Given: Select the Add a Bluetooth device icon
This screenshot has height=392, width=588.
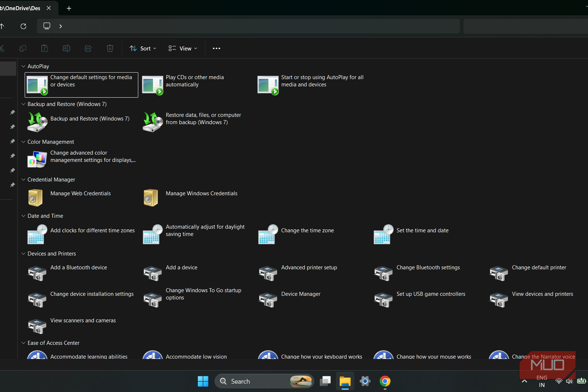Looking at the screenshot, I should (37, 273).
